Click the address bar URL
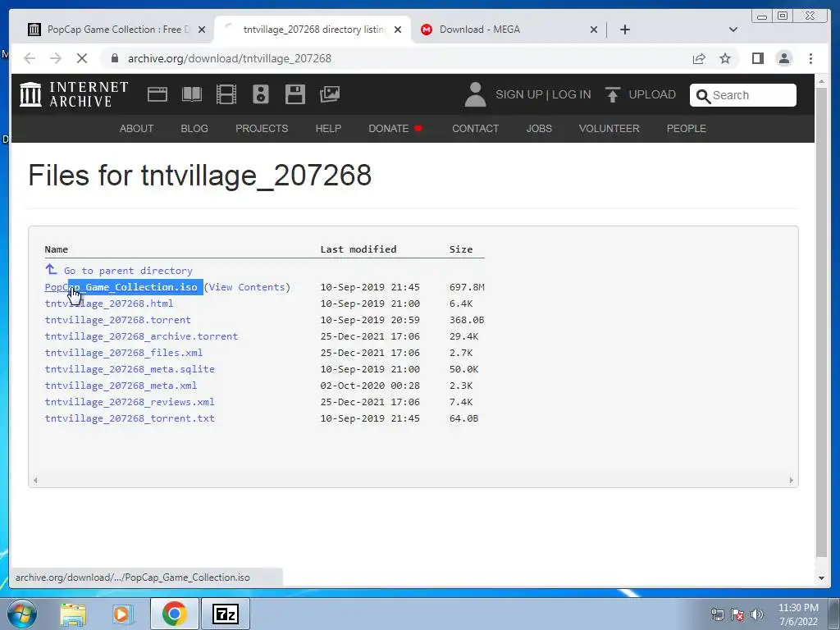The image size is (840, 630). pyautogui.click(x=230, y=58)
